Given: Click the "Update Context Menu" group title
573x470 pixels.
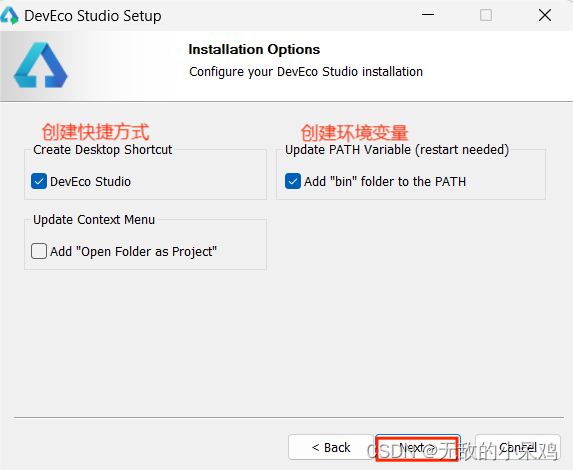Looking at the screenshot, I should pyautogui.click(x=94, y=220).
